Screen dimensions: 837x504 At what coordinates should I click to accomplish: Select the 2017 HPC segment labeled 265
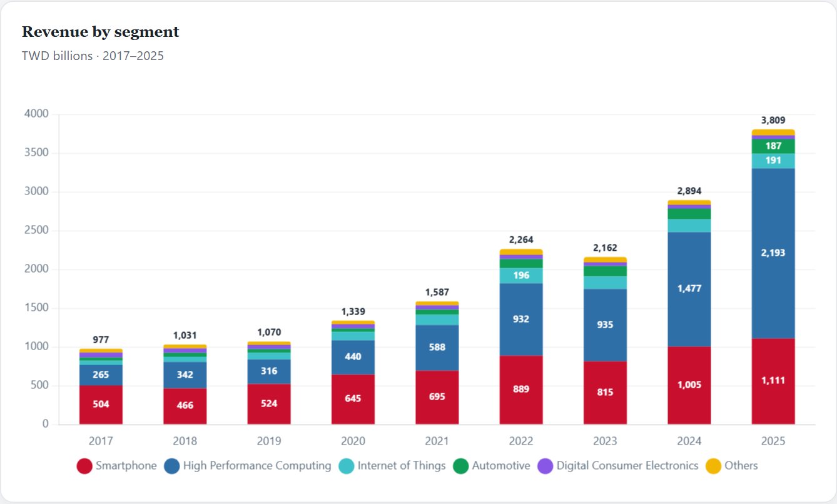point(101,375)
